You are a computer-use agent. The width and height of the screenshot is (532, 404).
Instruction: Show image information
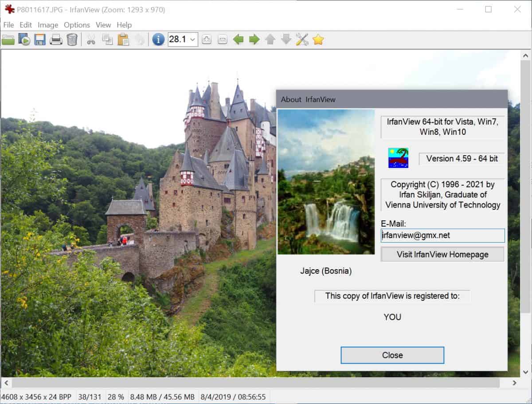point(157,39)
